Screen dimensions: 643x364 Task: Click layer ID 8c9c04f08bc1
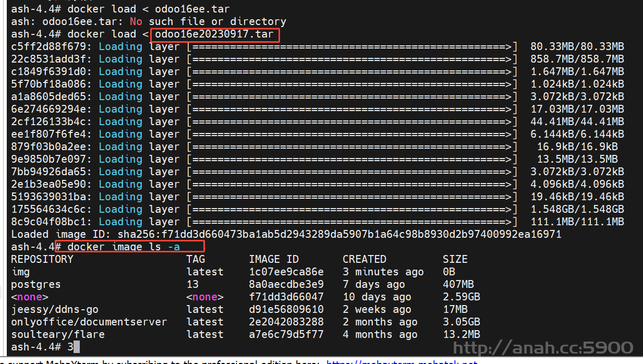pyautogui.click(x=48, y=222)
